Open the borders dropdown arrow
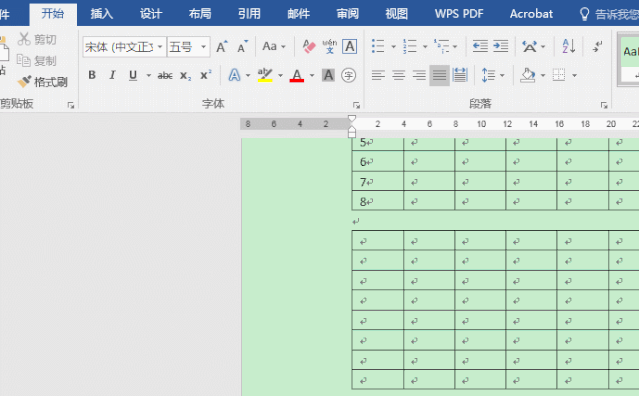This screenshot has height=396, width=639. [x=575, y=75]
